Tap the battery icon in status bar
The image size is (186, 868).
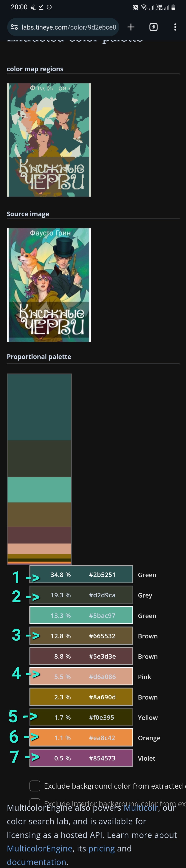pyautogui.click(x=173, y=7)
